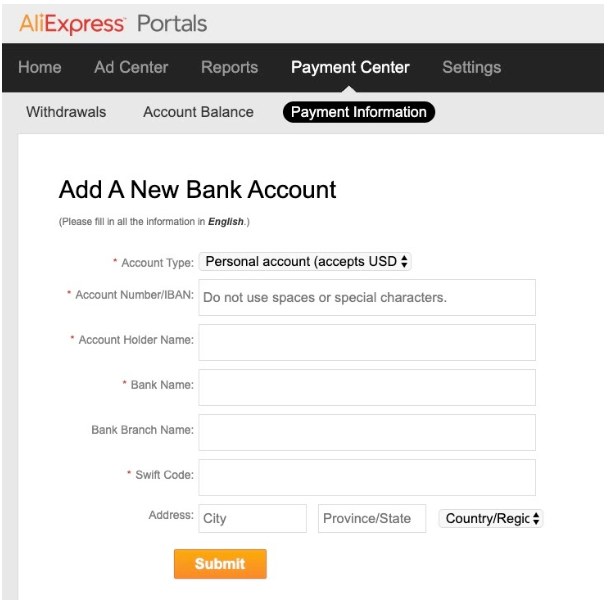Image resolution: width=609 pixels, height=610 pixels.
Task: Open the Country/Region dropdown
Action: 491,519
